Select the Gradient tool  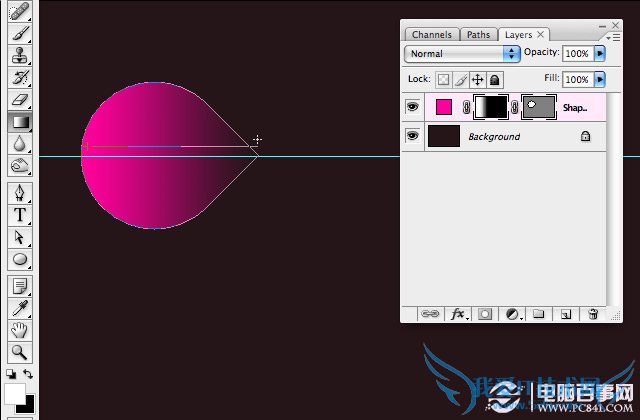click(20, 122)
